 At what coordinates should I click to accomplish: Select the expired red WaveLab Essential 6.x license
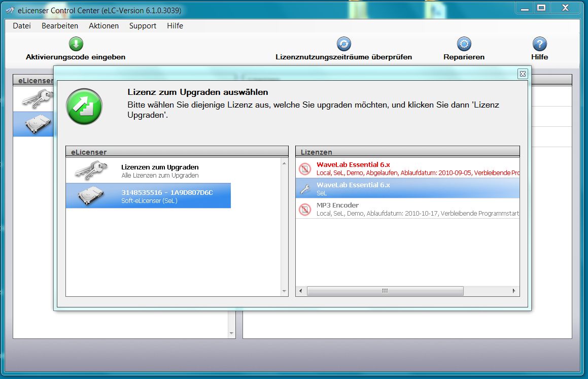407,168
